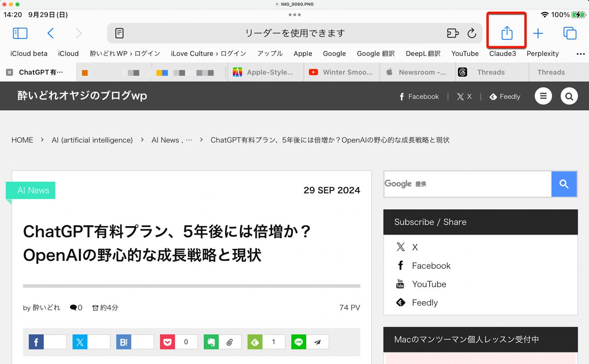The width and height of the screenshot is (589, 364).
Task: Click the 29 SEP 2024 date
Action: (x=332, y=191)
